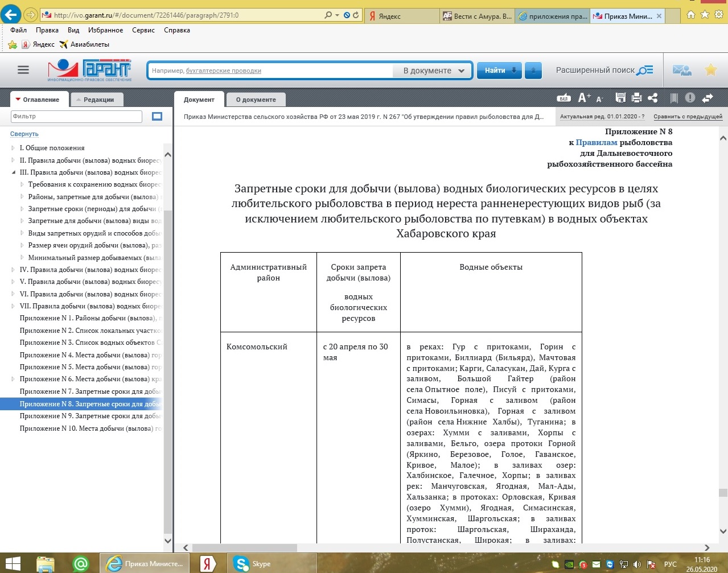728x573 pixels.
Task: Open 'Приложение N 4. Места добычи' item
Action: pyautogui.click(x=91, y=354)
